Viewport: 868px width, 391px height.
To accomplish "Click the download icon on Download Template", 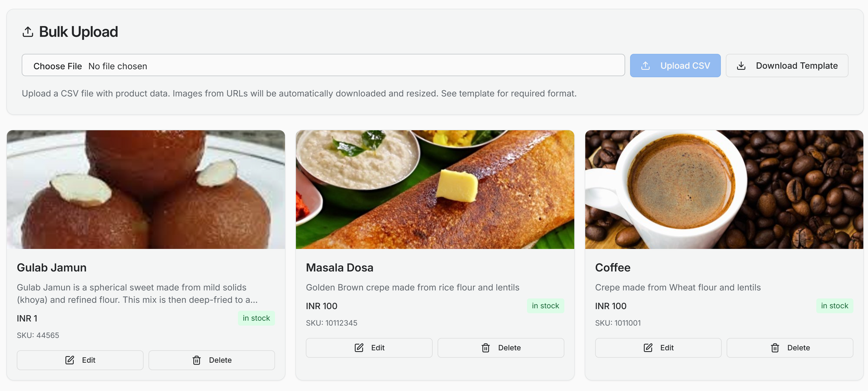I will [x=741, y=65].
